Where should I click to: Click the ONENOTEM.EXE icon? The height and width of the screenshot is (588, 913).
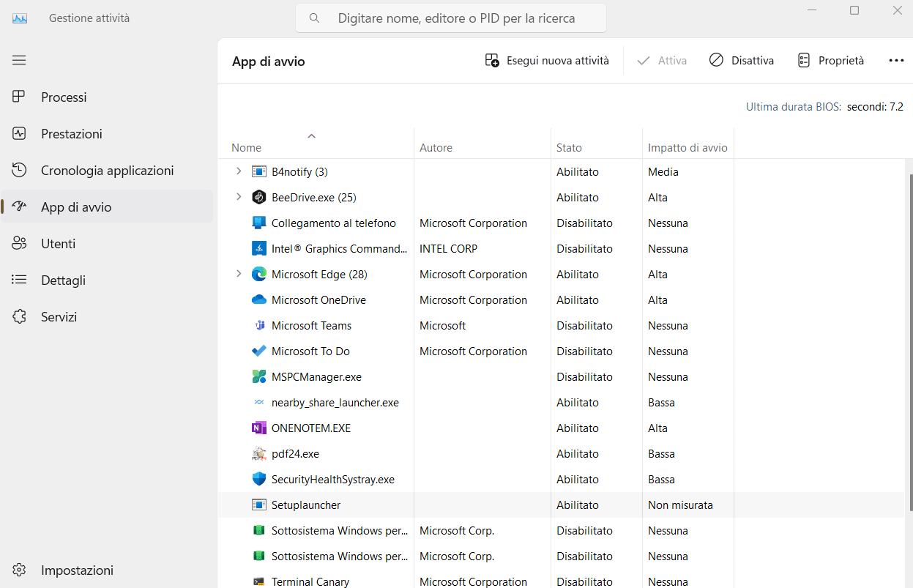[x=259, y=428]
